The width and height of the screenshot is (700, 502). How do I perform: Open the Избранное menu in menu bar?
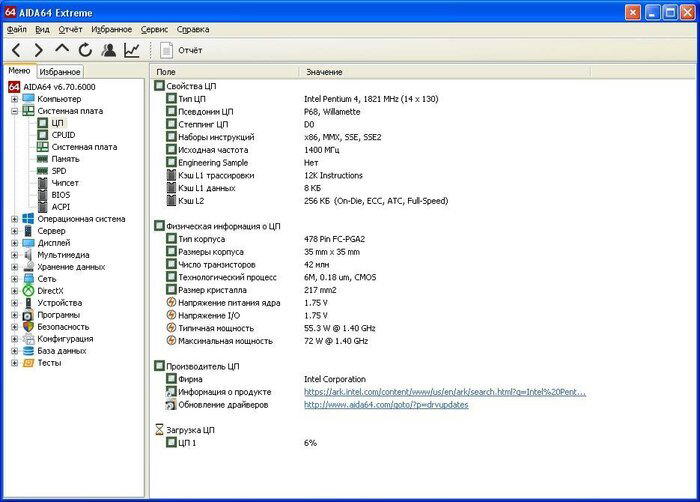111,29
